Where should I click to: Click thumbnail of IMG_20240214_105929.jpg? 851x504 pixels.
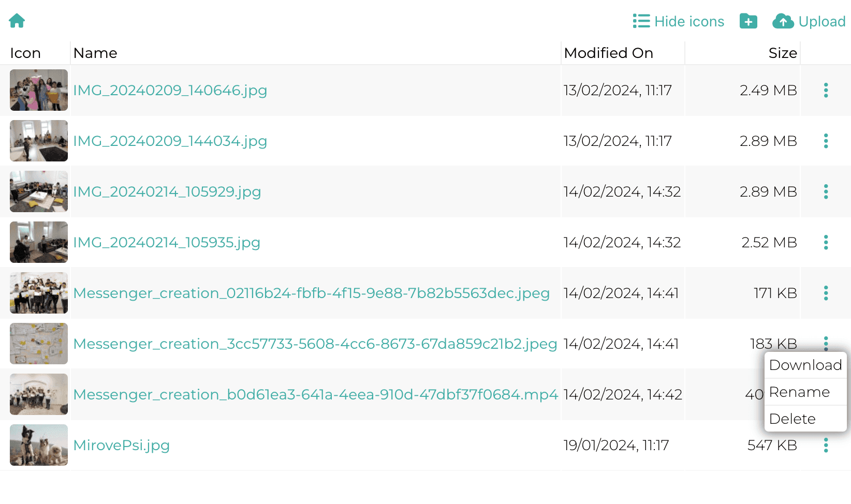pyautogui.click(x=39, y=191)
